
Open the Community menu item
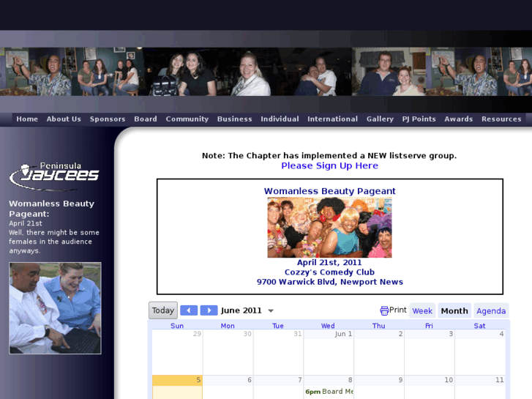[x=187, y=119]
